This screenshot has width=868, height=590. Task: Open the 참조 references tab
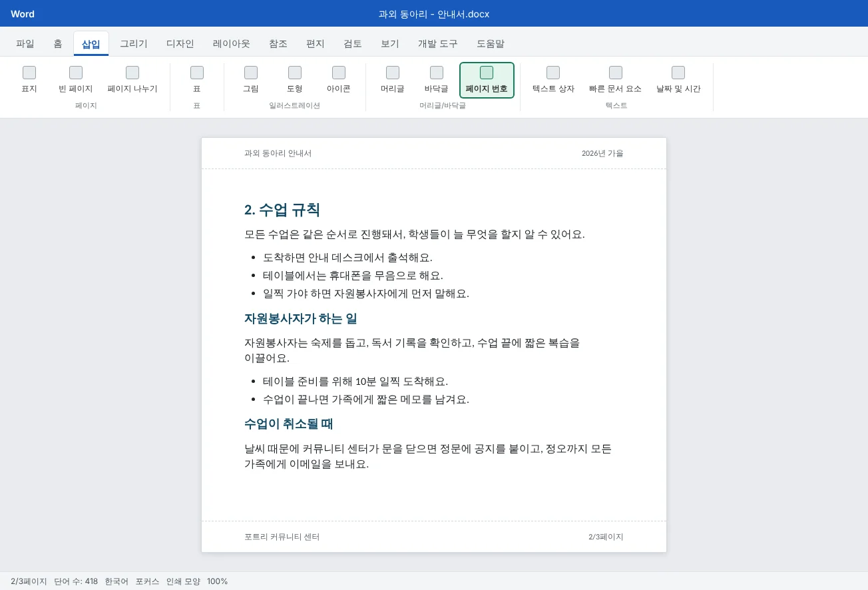click(278, 44)
